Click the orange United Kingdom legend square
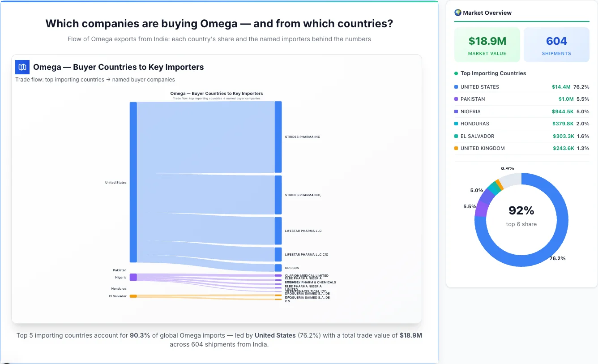 pos(457,148)
